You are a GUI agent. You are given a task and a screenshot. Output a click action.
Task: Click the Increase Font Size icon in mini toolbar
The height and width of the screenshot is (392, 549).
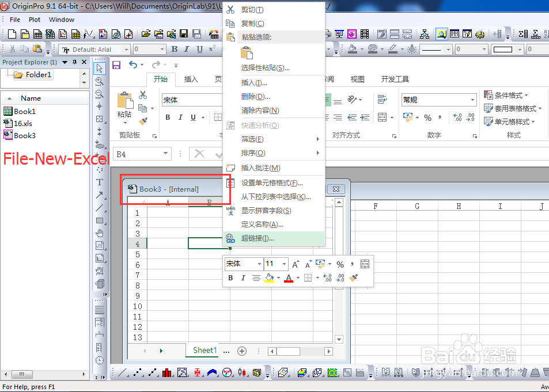click(296, 264)
